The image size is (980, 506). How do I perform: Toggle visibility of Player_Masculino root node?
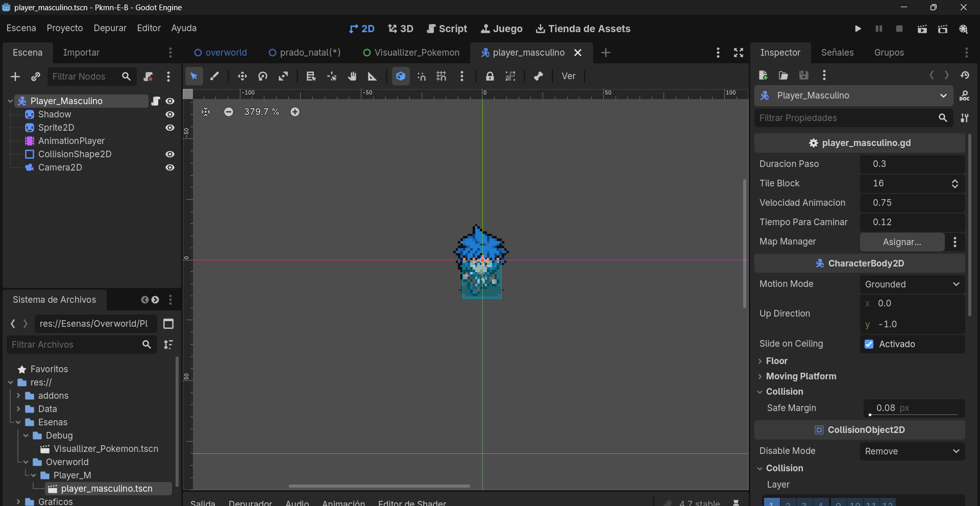170,101
